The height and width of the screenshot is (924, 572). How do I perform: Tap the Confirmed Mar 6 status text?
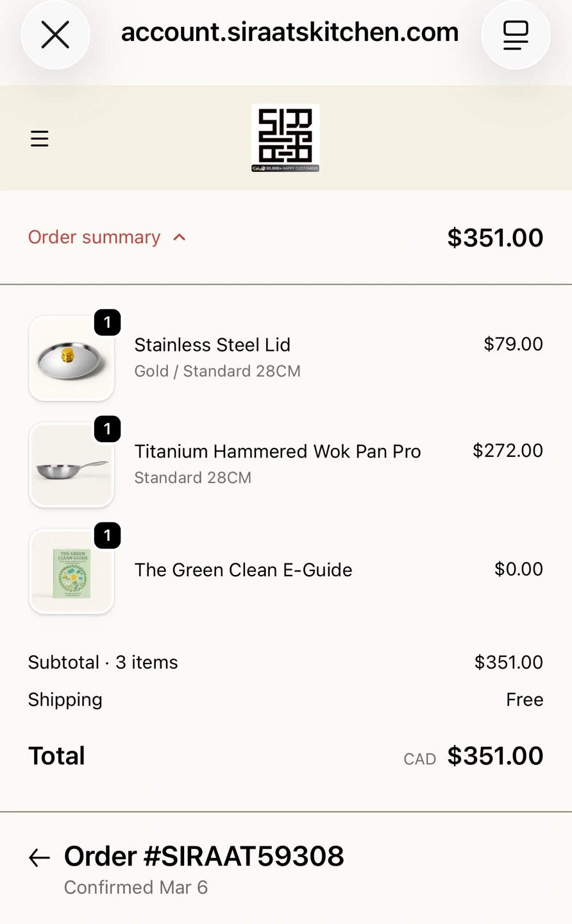coord(136,887)
